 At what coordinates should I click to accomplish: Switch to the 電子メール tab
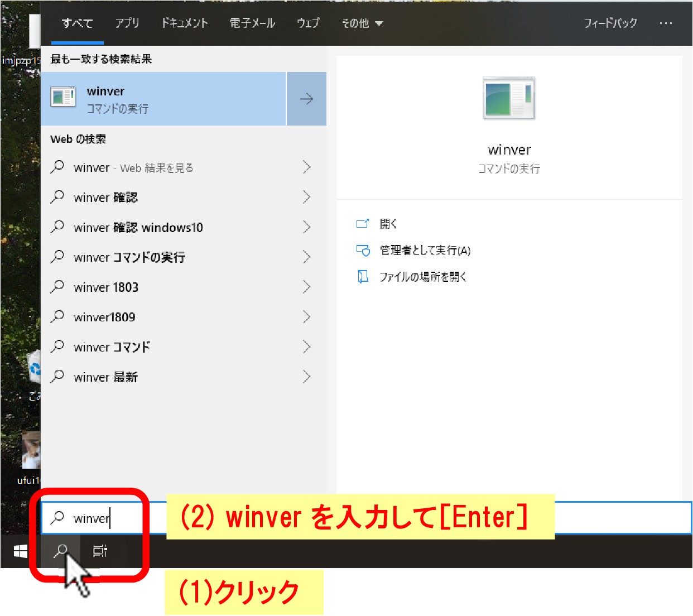click(253, 23)
